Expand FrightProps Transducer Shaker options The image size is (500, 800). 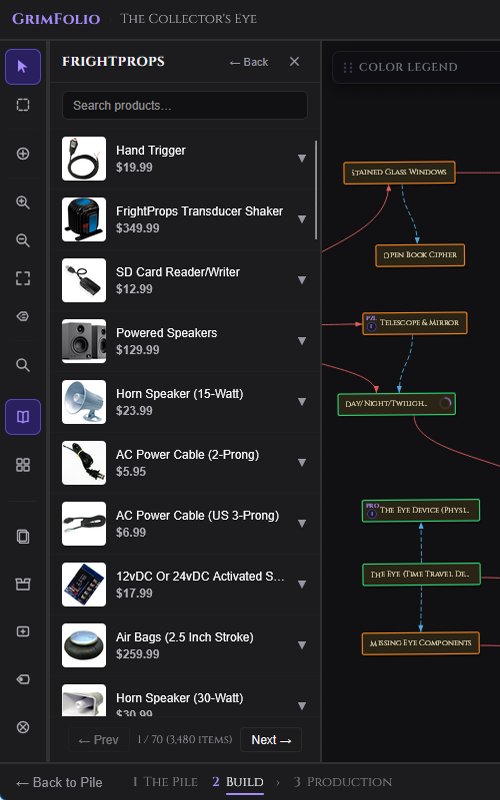(x=302, y=219)
